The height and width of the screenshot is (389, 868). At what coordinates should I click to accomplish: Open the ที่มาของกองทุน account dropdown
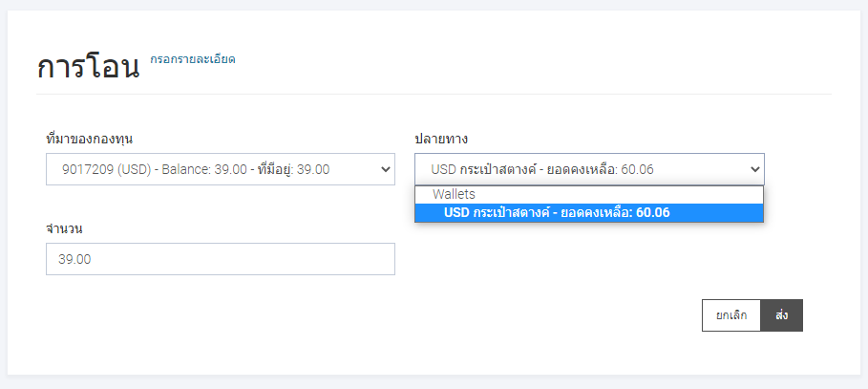pos(221,169)
